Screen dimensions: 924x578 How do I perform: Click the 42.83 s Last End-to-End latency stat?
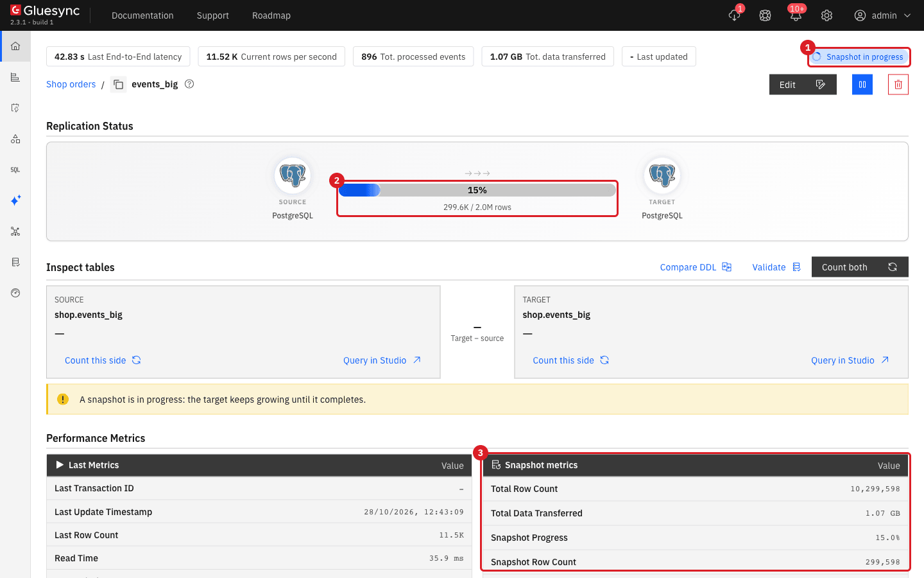click(x=118, y=57)
